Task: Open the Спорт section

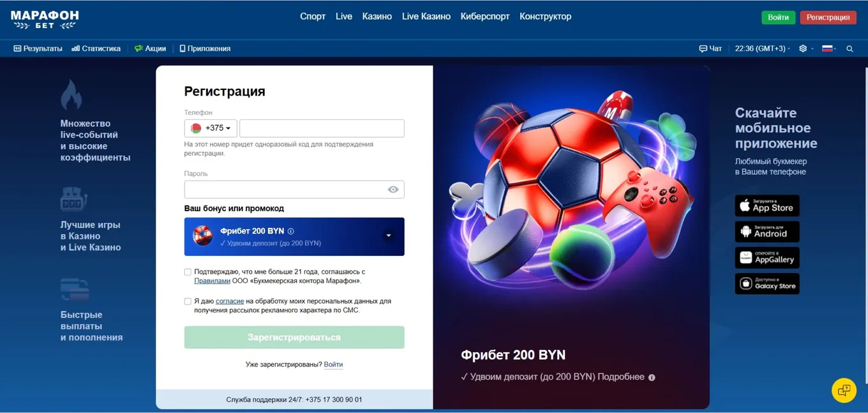Action: (x=313, y=17)
